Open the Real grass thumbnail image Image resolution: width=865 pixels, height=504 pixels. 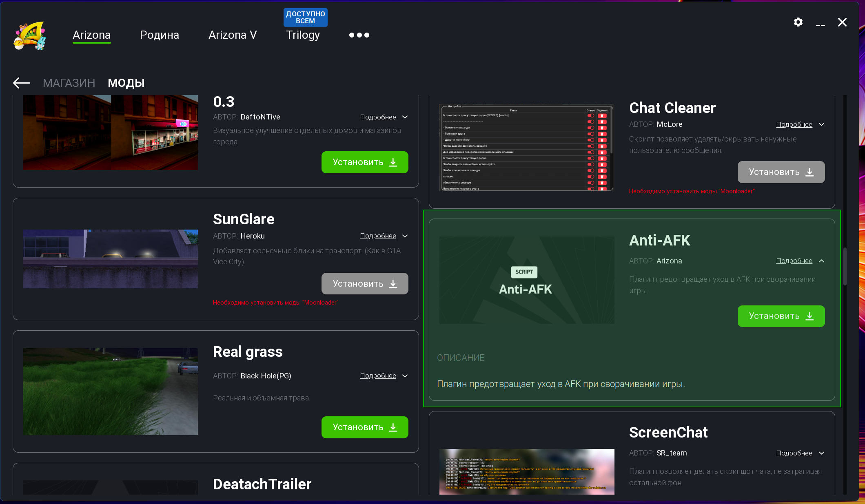coord(110,391)
